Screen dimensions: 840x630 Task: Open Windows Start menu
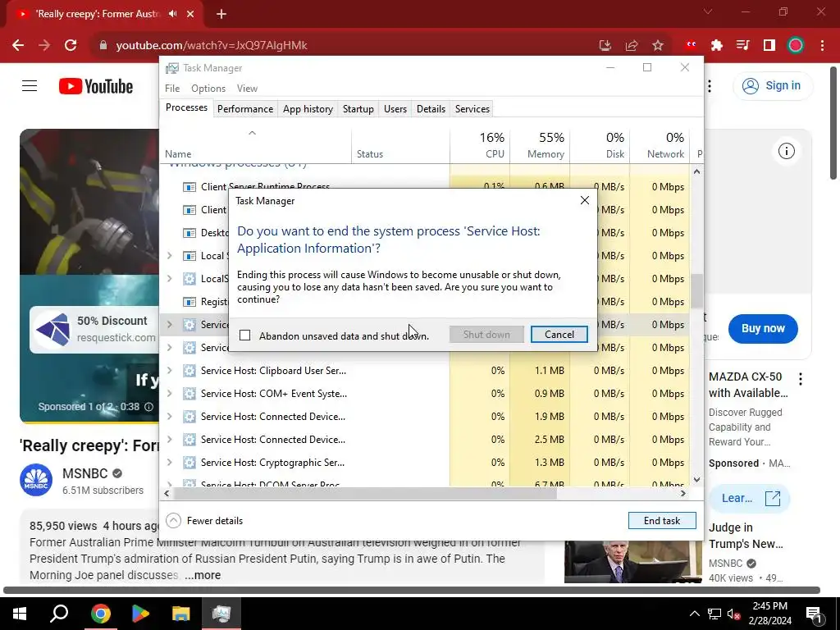coord(20,614)
